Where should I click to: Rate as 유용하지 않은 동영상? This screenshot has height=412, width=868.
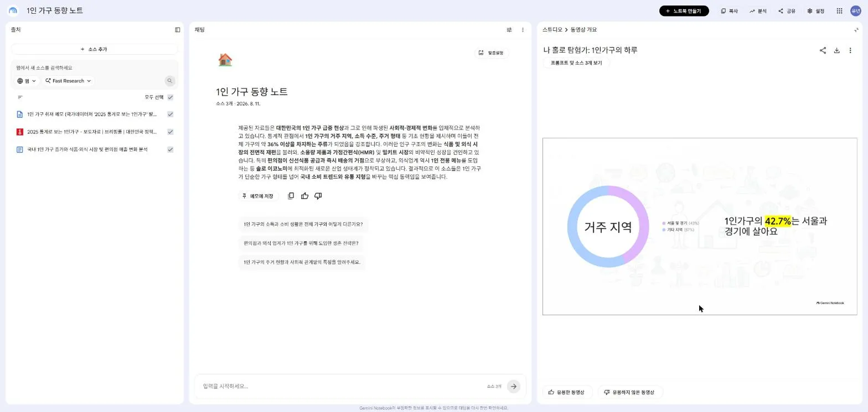[x=629, y=393]
